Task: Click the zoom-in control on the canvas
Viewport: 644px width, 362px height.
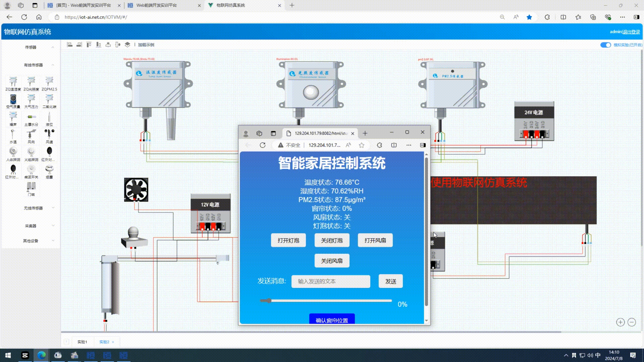Action: pos(620,322)
